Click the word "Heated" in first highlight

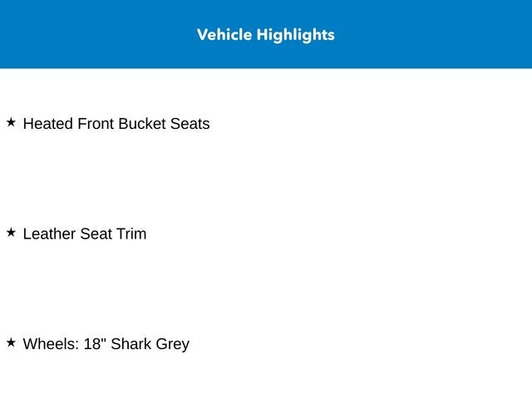coord(48,124)
